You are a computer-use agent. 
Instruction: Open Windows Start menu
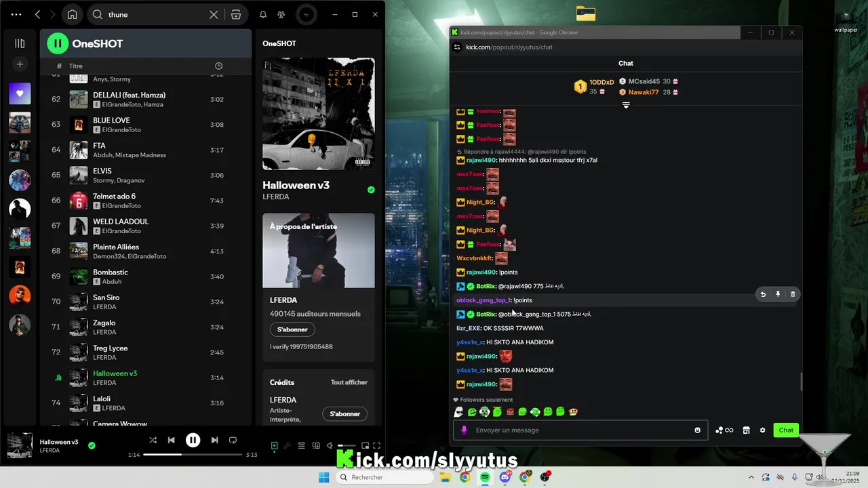(x=324, y=477)
